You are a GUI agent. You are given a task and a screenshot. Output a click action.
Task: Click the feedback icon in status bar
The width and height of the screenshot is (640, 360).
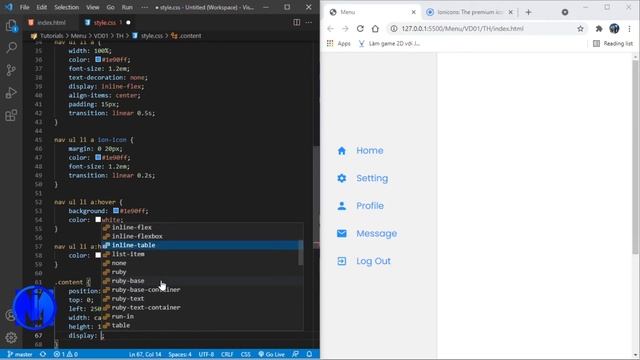click(x=296, y=354)
